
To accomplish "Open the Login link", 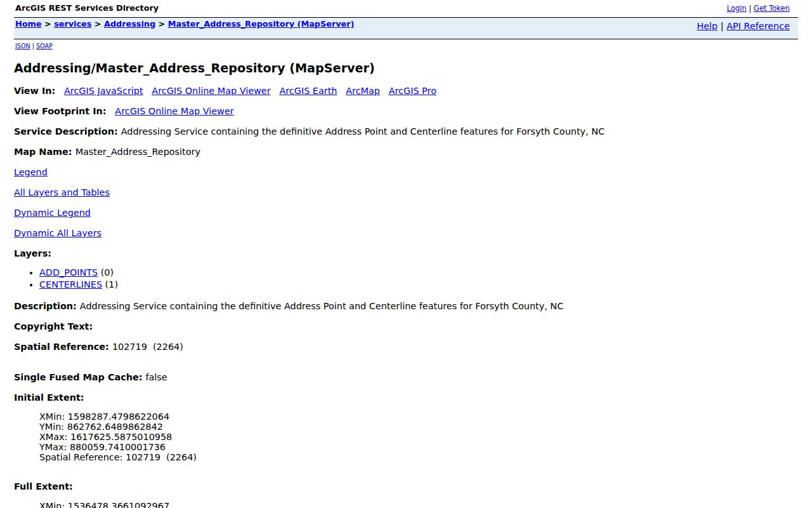I will [736, 8].
